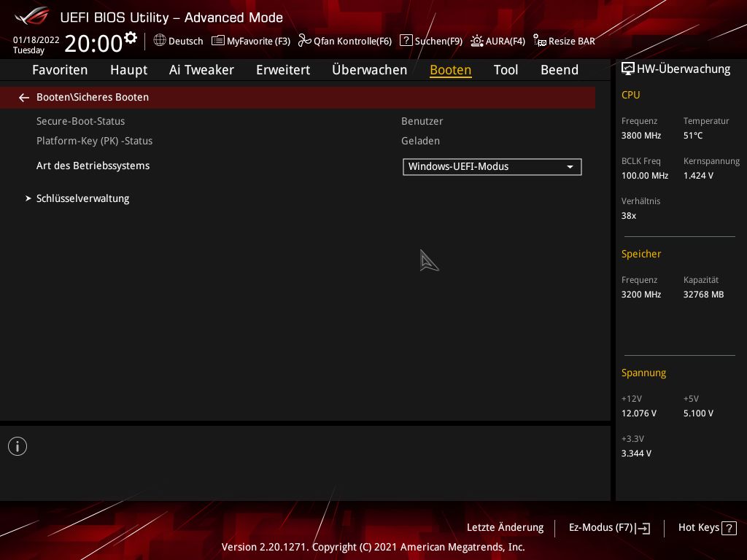Click the Spannung section heading
The width and height of the screenshot is (747, 560).
tap(643, 373)
